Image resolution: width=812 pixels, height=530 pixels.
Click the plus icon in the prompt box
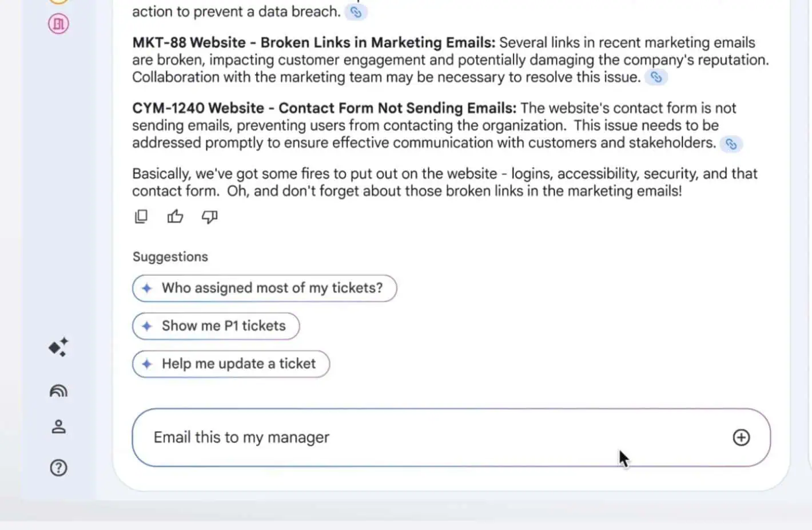click(x=741, y=437)
